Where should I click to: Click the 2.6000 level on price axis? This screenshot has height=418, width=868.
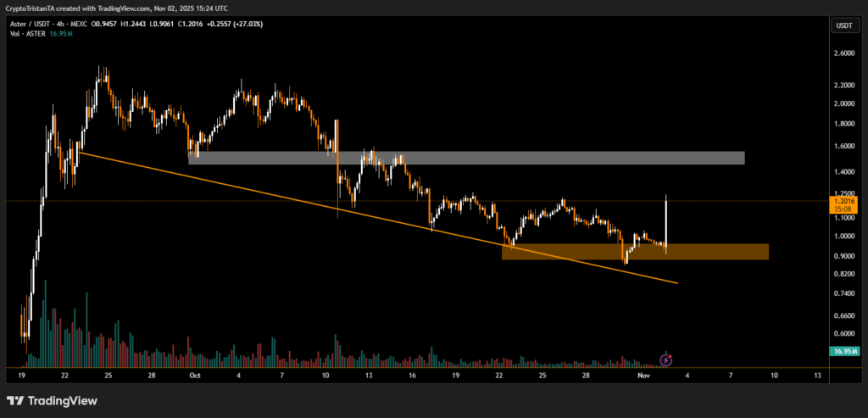point(844,53)
